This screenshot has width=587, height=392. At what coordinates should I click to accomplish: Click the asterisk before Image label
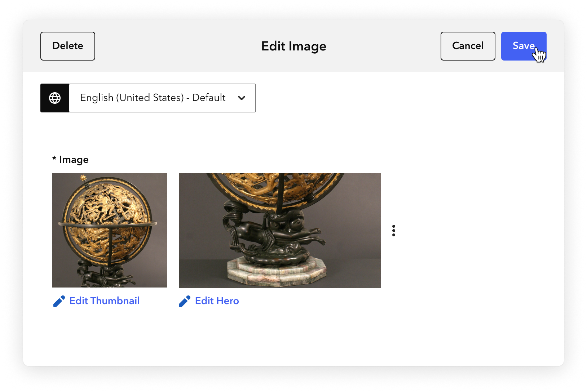click(x=54, y=158)
